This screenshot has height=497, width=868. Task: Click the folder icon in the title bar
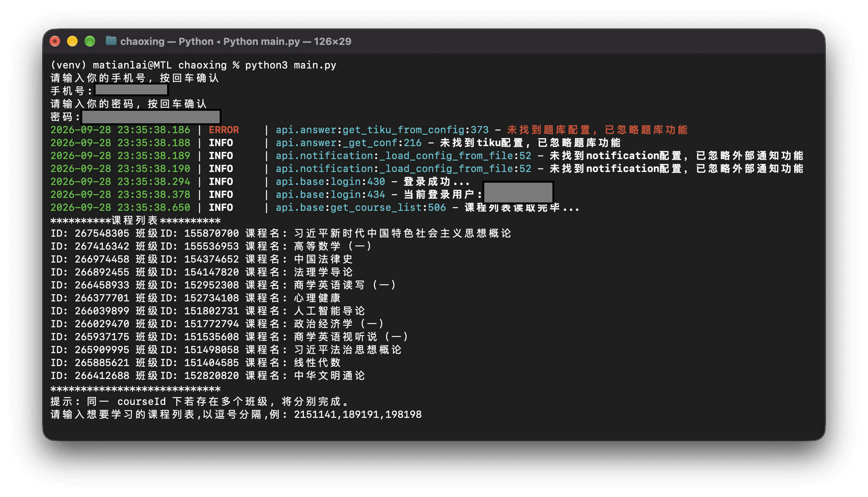coord(111,41)
